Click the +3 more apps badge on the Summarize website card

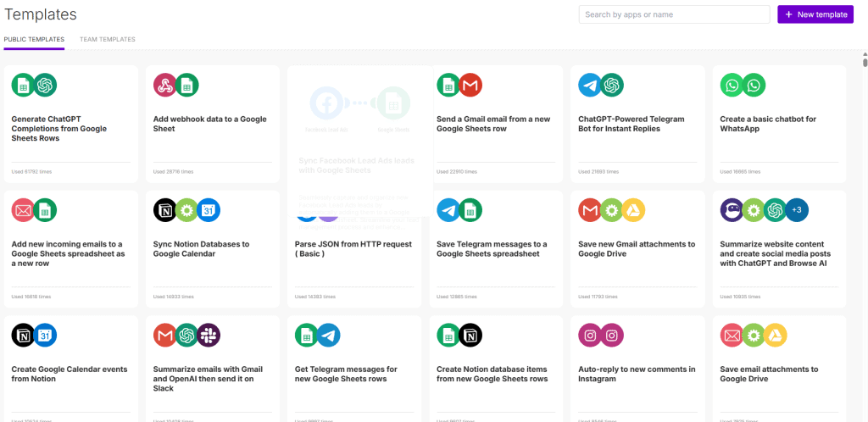pyautogui.click(x=797, y=210)
